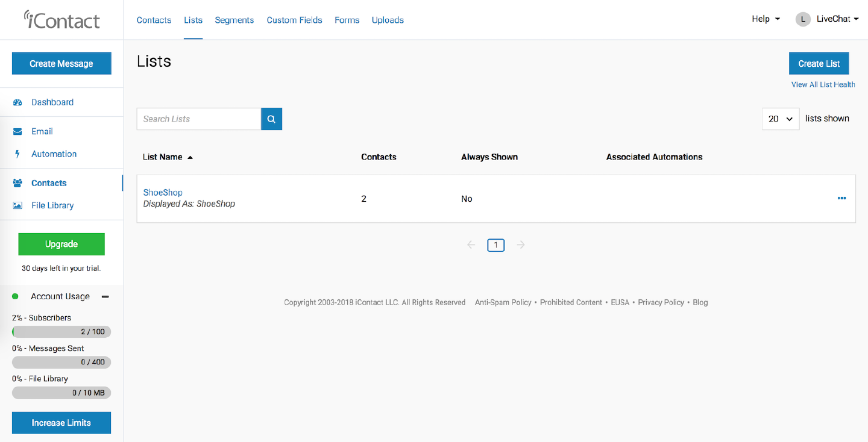This screenshot has height=442, width=868.
Task: Collapse Account Usage with minus icon
Action: (x=105, y=297)
